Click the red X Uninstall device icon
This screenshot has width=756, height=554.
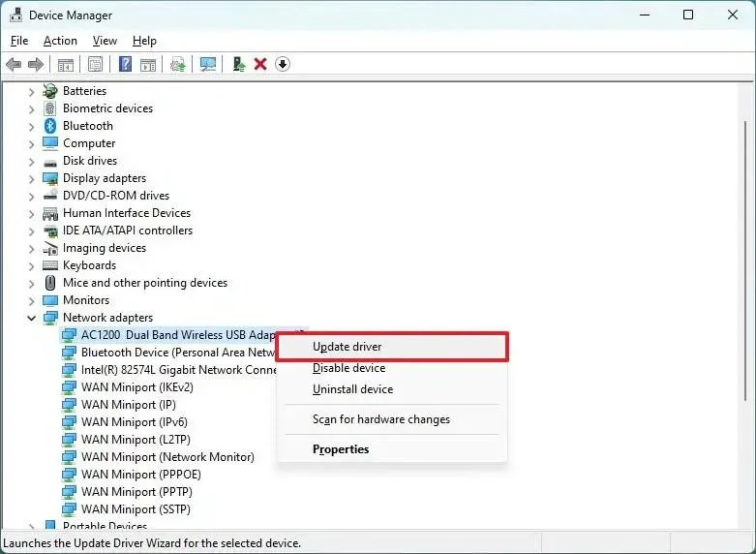(x=260, y=64)
